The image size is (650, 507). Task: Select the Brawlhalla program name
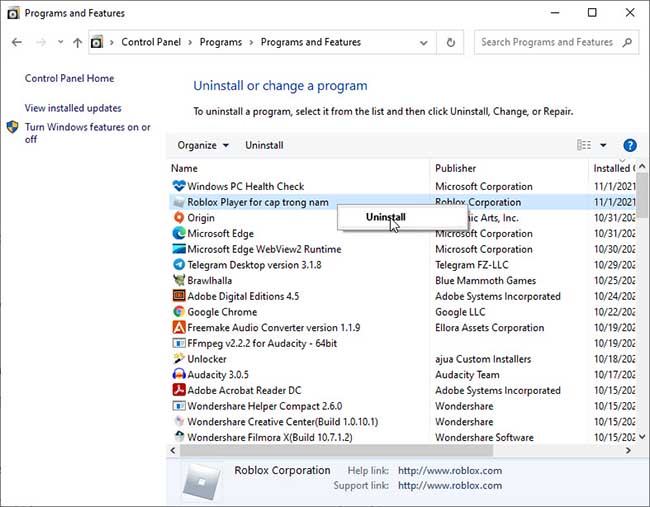209,281
